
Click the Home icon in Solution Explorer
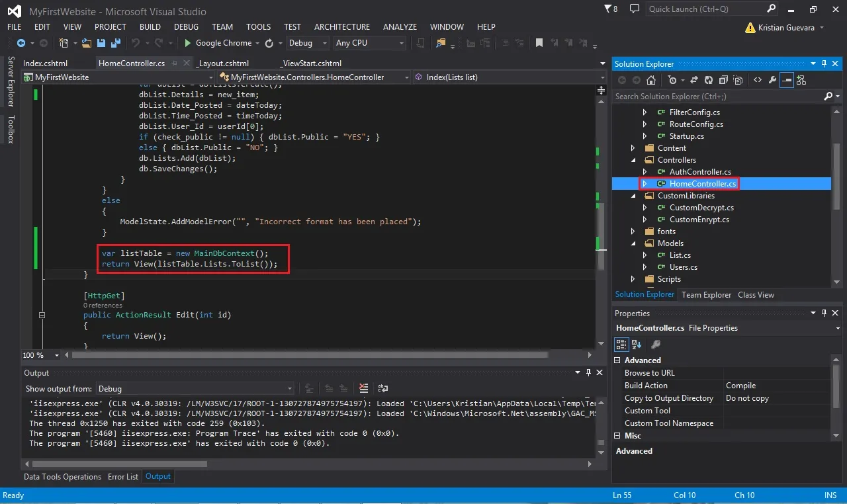point(651,80)
